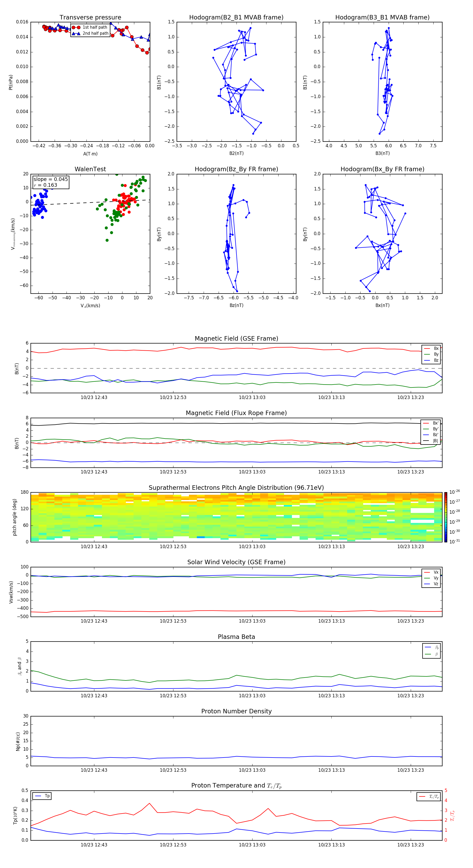Click the By' entry in flux rope legend
473x868 pixels.
click(x=431, y=429)
